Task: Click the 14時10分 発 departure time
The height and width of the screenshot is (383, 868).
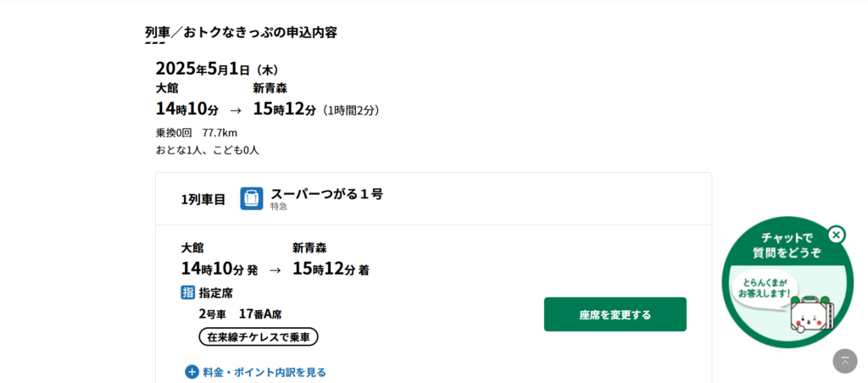Action: click(x=219, y=269)
